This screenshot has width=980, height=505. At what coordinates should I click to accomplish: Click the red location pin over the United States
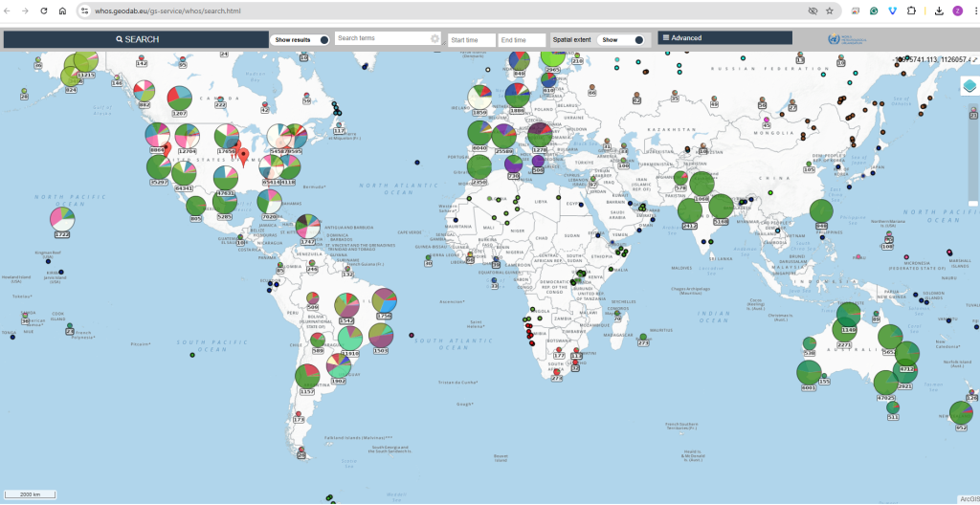[x=243, y=156]
